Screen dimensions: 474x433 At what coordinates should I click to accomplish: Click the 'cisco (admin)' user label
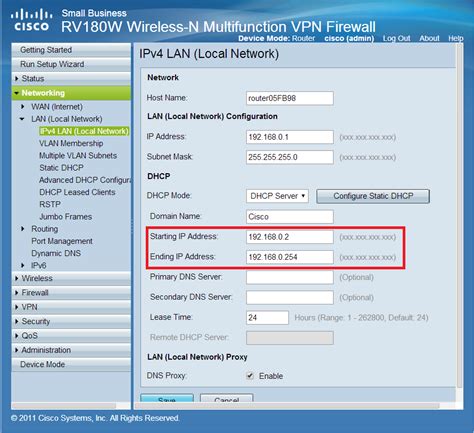pos(349,38)
